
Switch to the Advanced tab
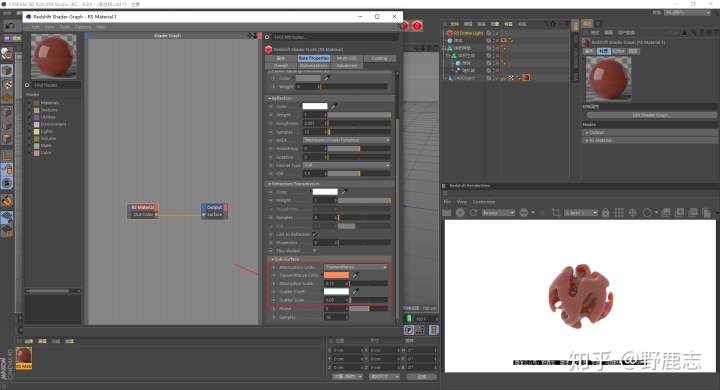tap(346, 65)
